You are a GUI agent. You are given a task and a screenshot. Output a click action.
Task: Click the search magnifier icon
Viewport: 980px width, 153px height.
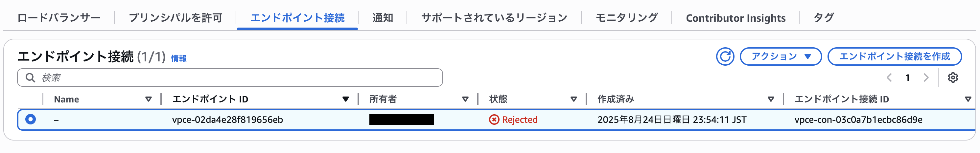30,77
